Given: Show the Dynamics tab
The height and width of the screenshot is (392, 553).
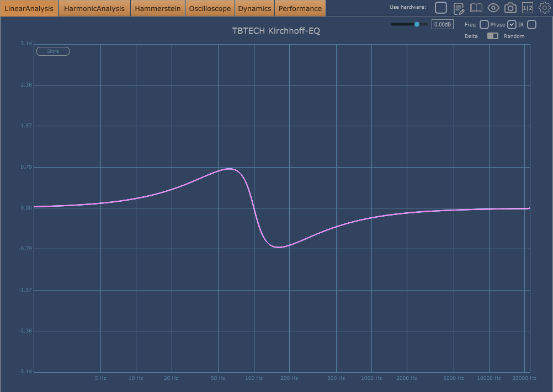Looking at the screenshot, I should [x=254, y=8].
